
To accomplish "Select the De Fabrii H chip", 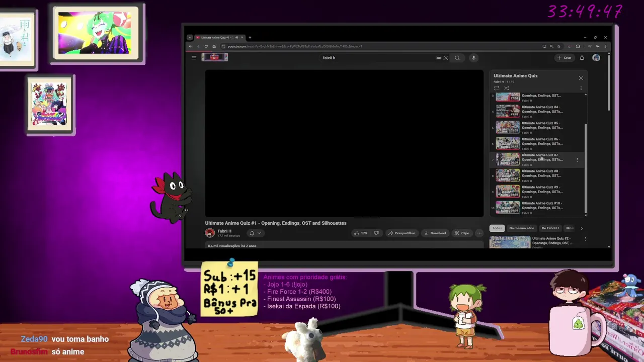I will point(550,228).
